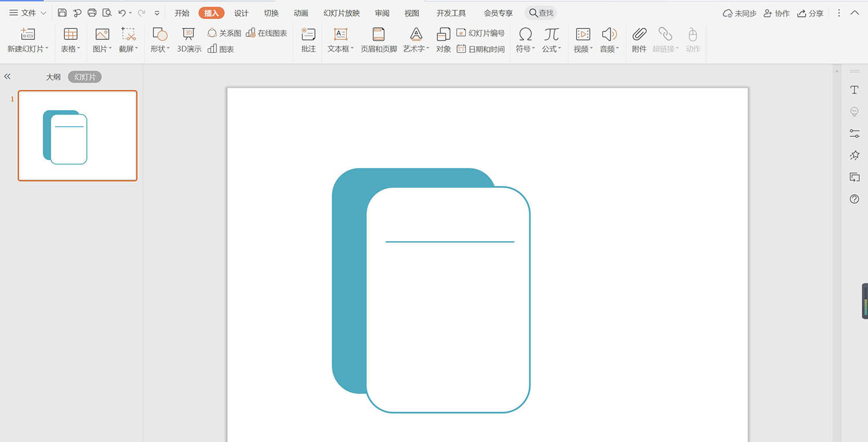Viewport: 868px width, 442px height.
Task: Insert a comment with 批注
Action: [x=308, y=35]
